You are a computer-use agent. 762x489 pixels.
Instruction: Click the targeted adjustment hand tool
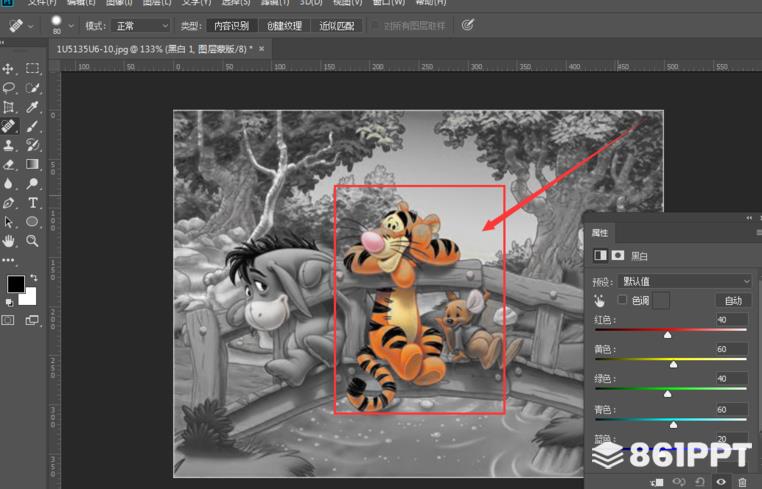click(600, 301)
